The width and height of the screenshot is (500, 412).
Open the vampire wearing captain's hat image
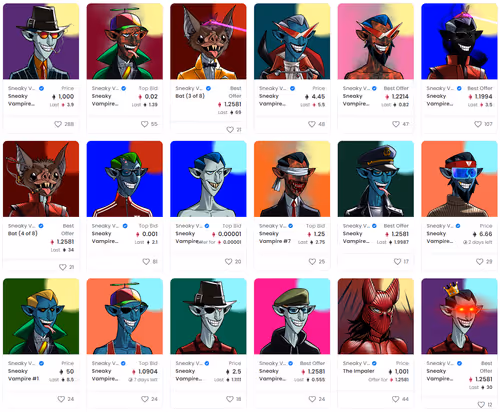tap(376, 179)
